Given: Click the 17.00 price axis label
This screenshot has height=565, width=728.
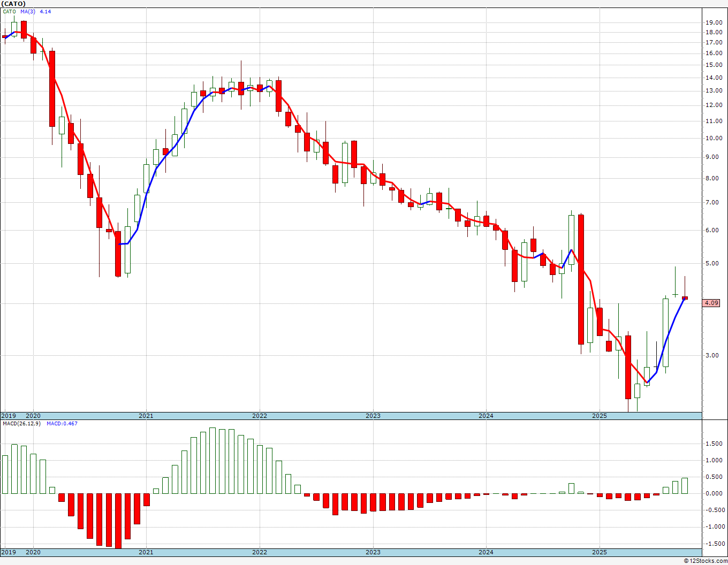Looking at the screenshot, I should click(714, 42).
